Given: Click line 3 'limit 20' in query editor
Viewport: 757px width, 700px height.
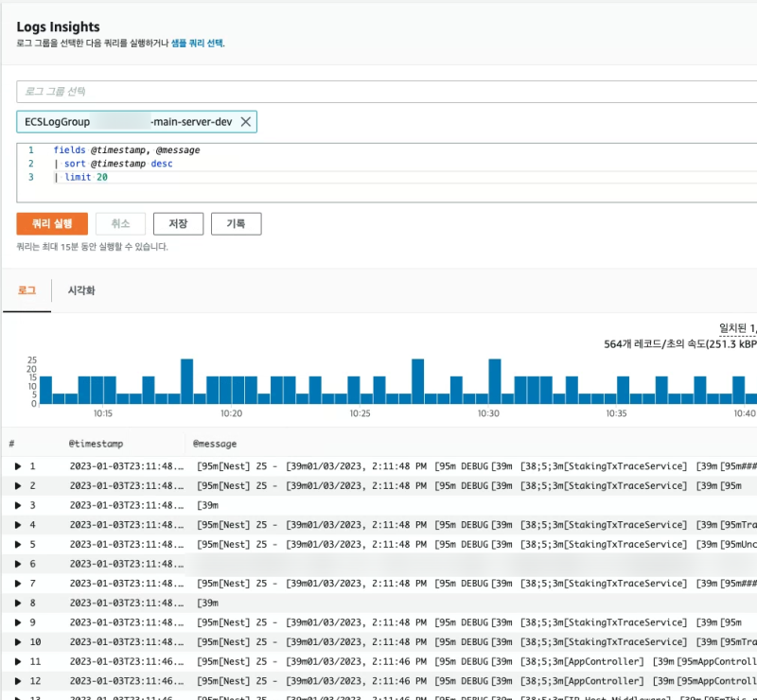Looking at the screenshot, I should pyautogui.click(x=86, y=177).
